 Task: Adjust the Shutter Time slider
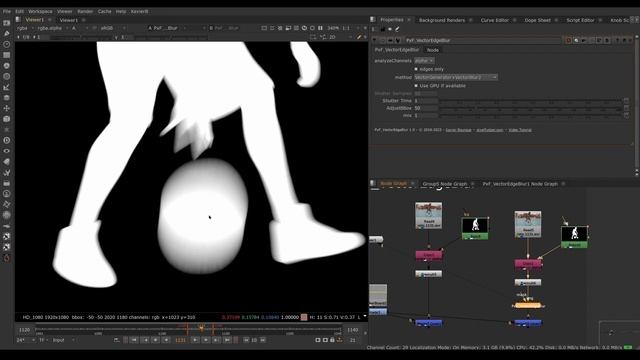pos(530,100)
